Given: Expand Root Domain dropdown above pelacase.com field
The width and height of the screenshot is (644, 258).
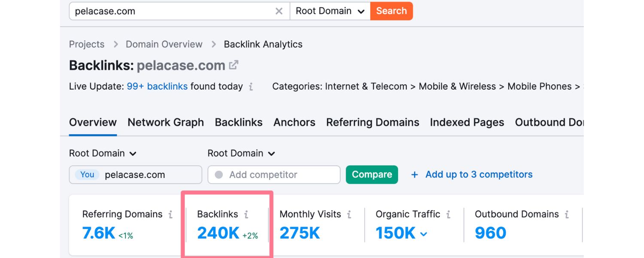Looking at the screenshot, I should (x=103, y=154).
